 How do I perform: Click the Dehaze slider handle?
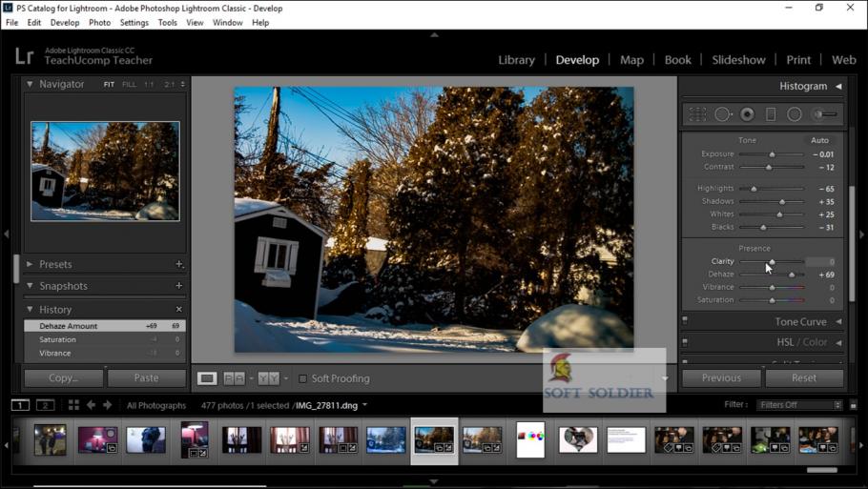pos(792,275)
